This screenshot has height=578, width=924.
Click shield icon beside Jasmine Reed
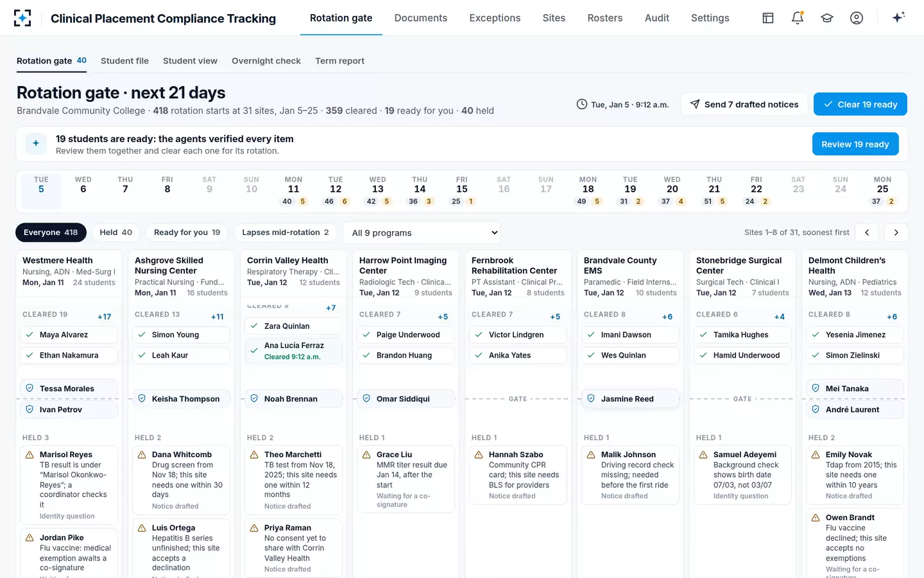pyautogui.click(x=591, y=399)
